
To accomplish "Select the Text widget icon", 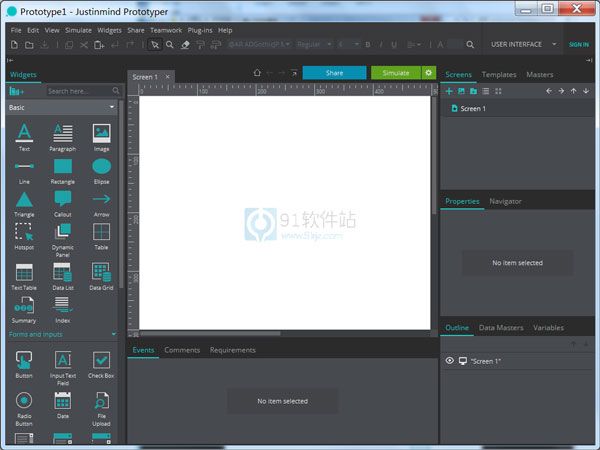I will [24, 133].
